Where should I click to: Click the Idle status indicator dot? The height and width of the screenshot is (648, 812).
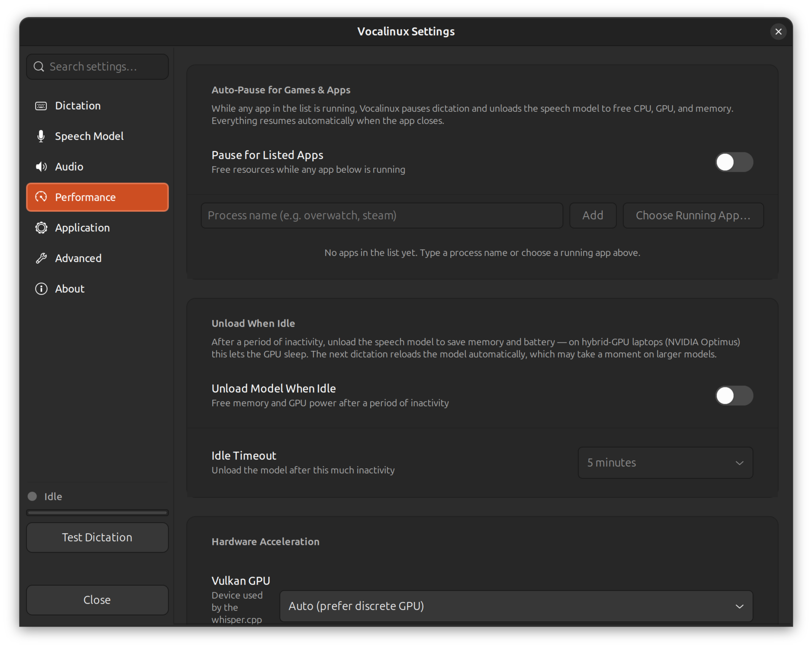32,496
